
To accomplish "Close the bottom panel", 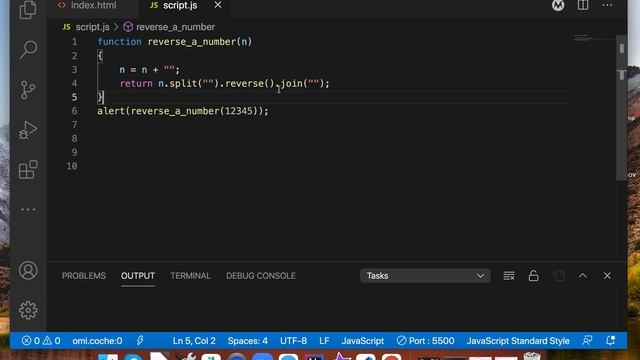I will pyautogui.click(x=607, y=276).
